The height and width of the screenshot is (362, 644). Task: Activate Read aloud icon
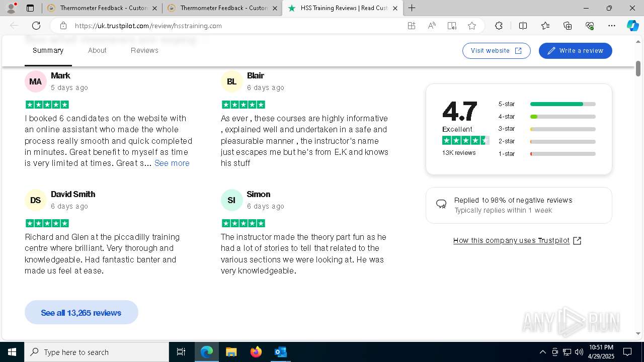point(432,26)
